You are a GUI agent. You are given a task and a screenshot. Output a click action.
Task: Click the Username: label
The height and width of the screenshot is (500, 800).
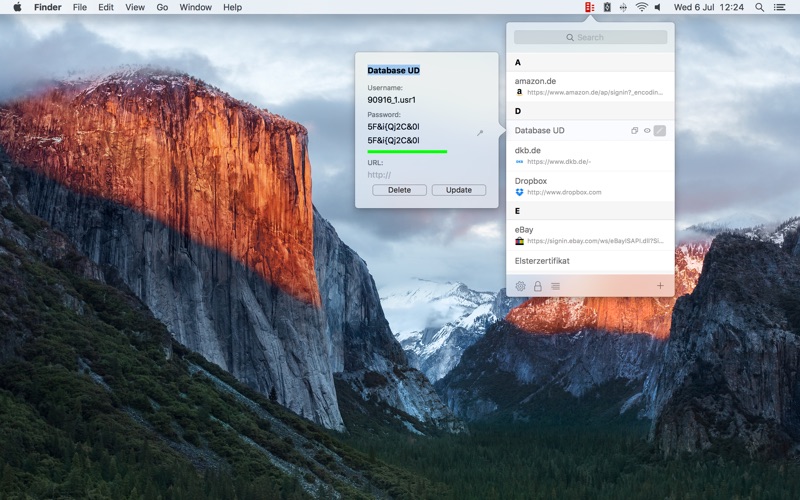385,88
